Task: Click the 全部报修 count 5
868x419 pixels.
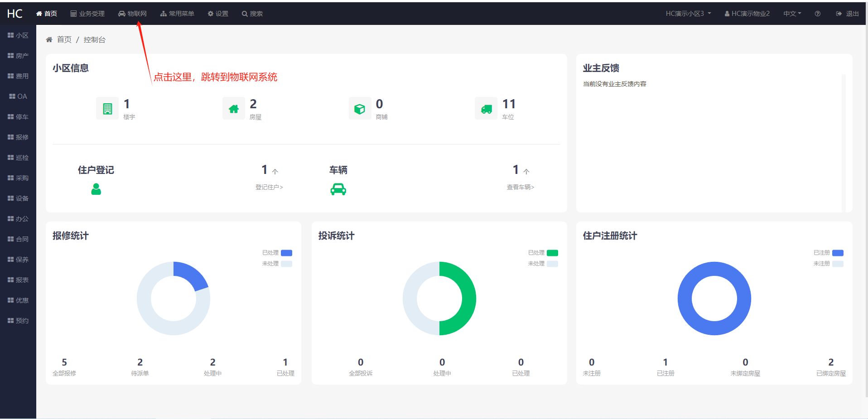Action: coord(64,362)
